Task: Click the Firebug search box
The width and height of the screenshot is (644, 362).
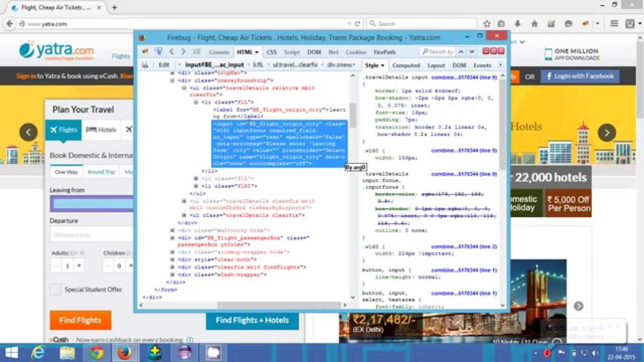Action: pos(437,51)
